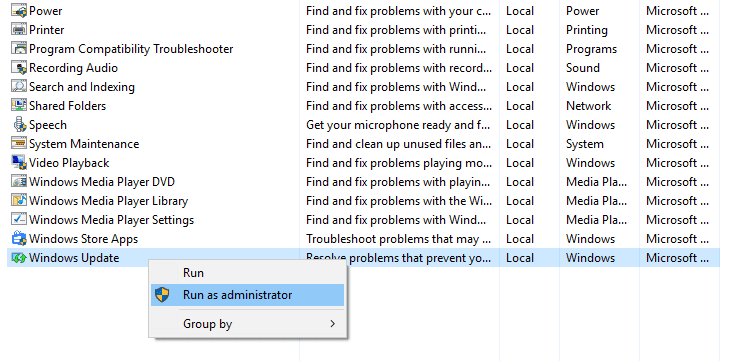The height and width of the screenshot is (361, 740).
Task: Click the Power troubleshooter icon
Action: [19, 11]
